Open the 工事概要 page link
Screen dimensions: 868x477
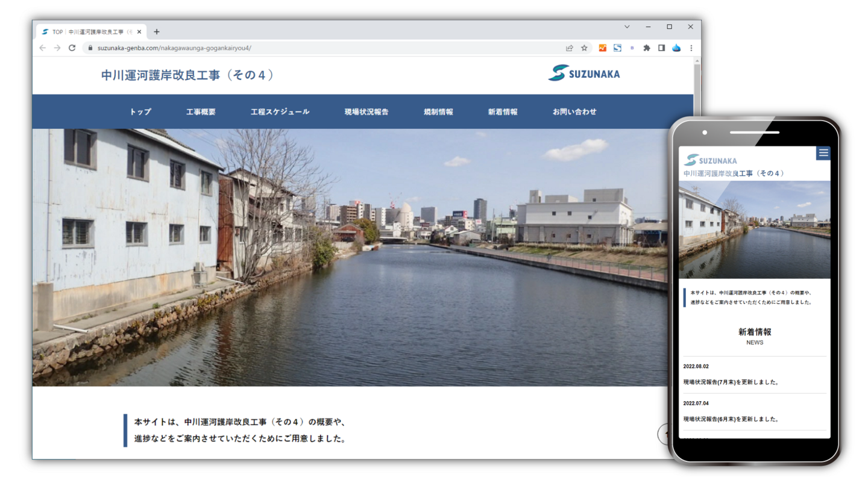pyautogui.click(x=202, y=111)
